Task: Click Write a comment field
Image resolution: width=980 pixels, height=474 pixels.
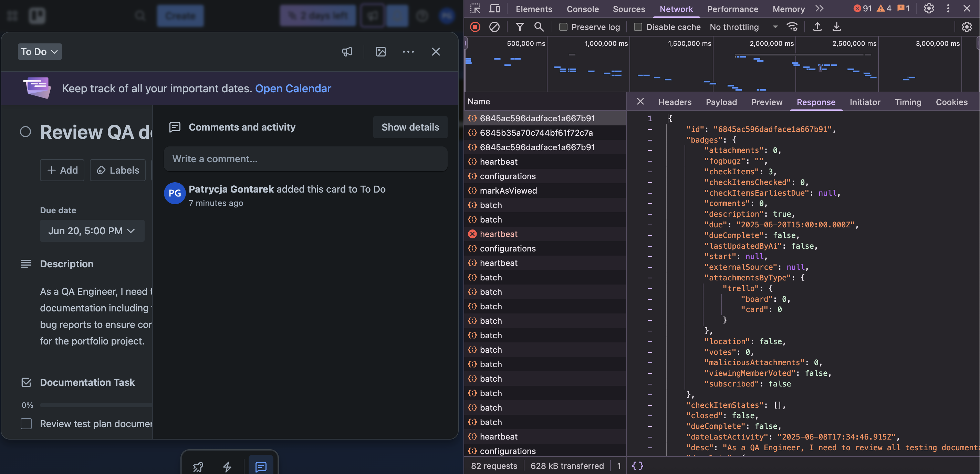Action: (305, 159)
